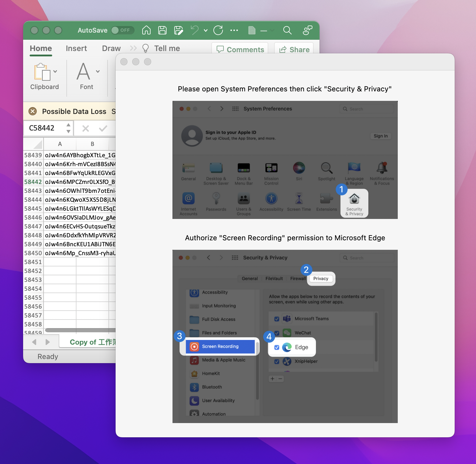Click the select-all corner triangle
This screenshot has width=476, height=464.
click(38, 144)
